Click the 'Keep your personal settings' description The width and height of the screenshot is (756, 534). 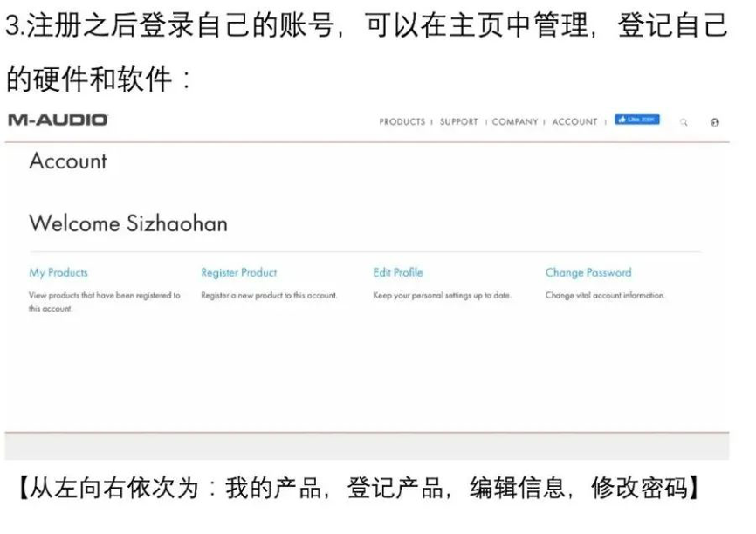[x=442, y=296]
